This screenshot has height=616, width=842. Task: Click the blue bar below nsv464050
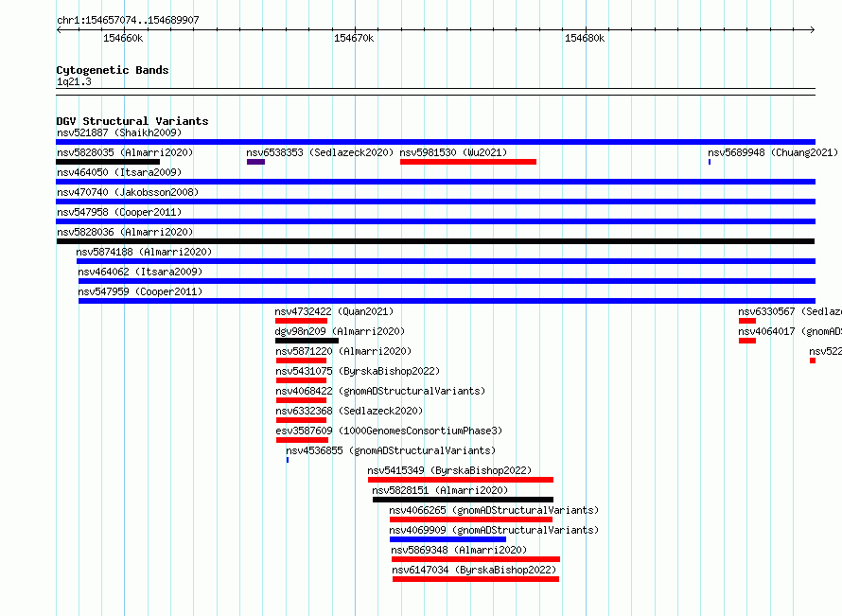pos(435,182)
